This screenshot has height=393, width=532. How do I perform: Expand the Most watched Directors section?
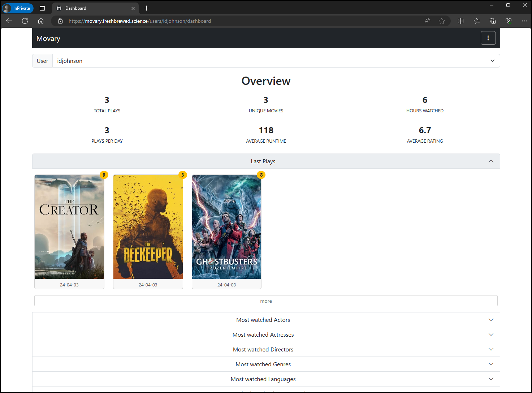pos(266,349)
